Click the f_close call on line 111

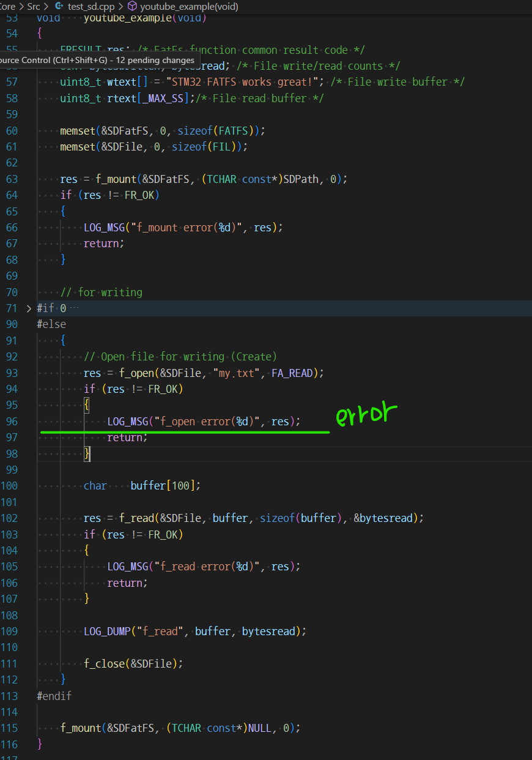tap(105, 663)
